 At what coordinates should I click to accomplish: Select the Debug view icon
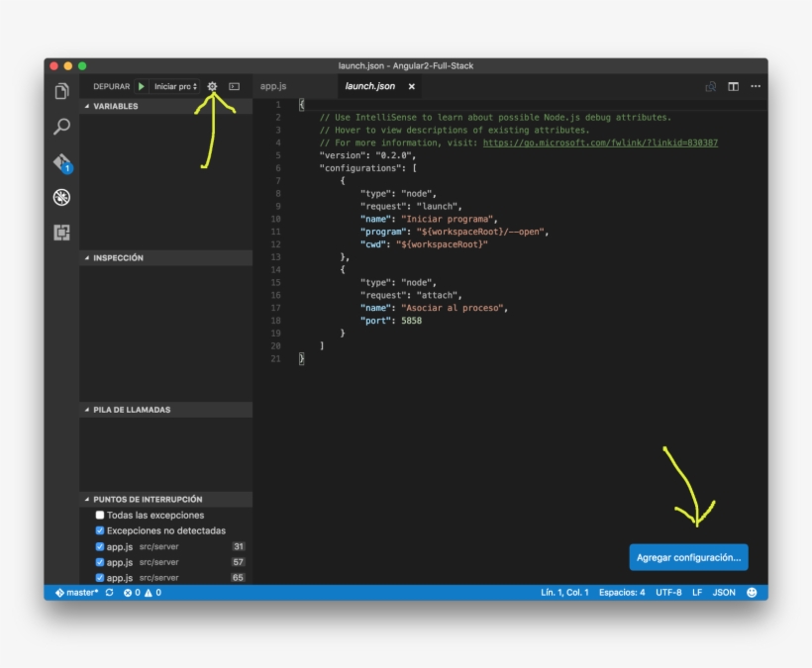61,197
